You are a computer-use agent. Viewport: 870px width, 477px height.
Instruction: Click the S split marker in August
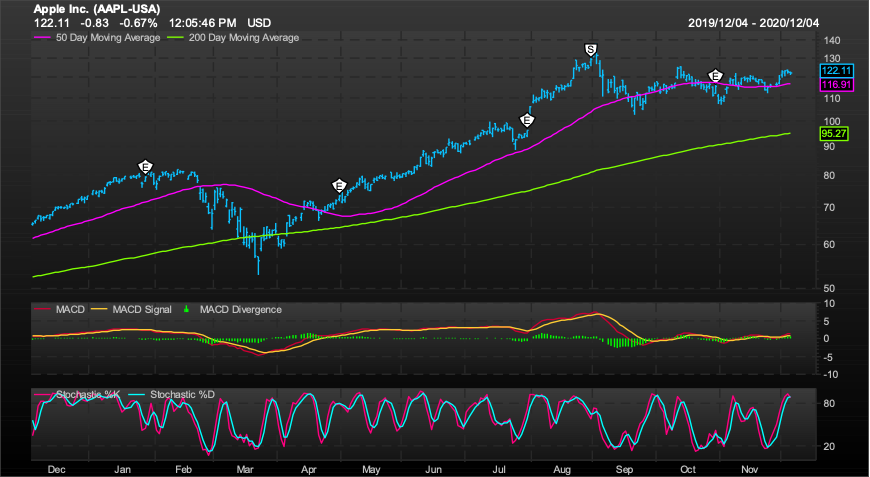click(x=591, y=50)
